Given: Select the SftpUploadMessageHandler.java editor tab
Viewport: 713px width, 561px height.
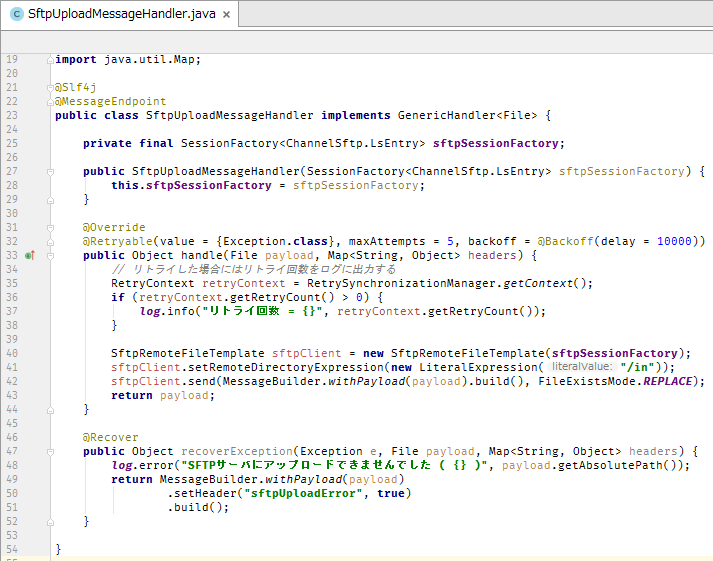Looking at the screenshot, I should 119,15.
